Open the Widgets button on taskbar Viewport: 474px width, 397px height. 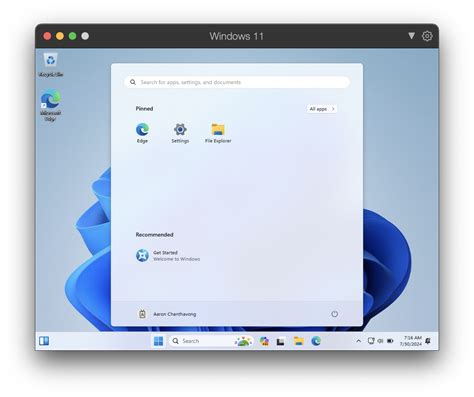[x=44, y=341]
